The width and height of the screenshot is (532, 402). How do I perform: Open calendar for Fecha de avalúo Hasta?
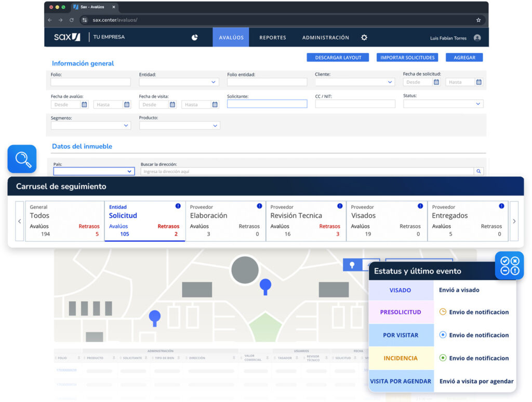(127, 104)
